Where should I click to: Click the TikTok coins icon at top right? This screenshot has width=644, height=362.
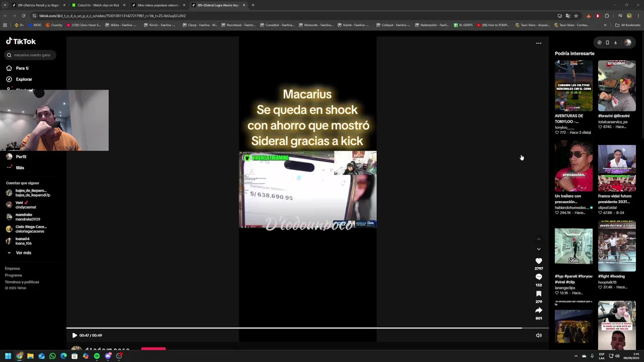(x=599, y=43)
